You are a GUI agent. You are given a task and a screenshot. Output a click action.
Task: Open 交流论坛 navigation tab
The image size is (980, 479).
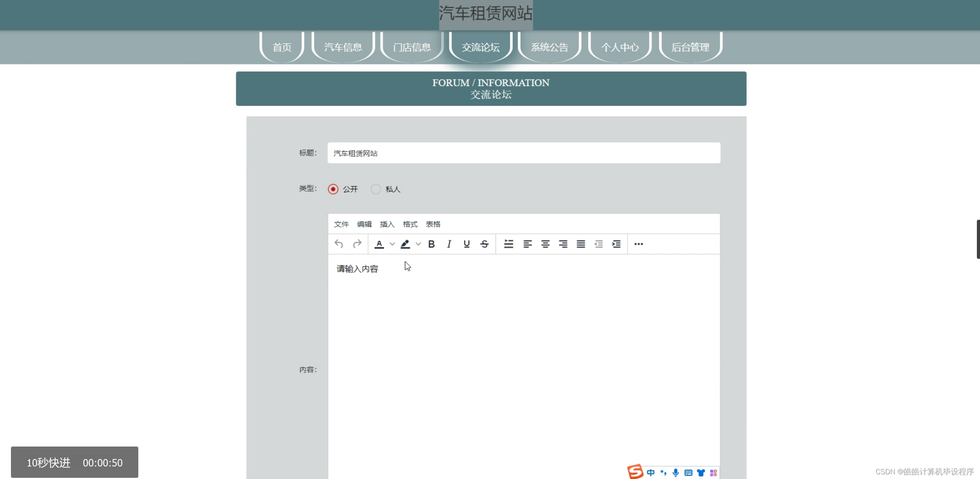tap(481, 47)
